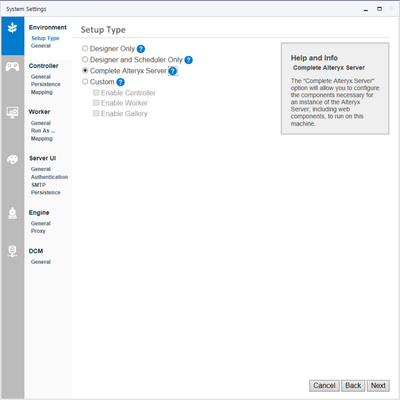Show help for Custom option

tap(120, 82)
